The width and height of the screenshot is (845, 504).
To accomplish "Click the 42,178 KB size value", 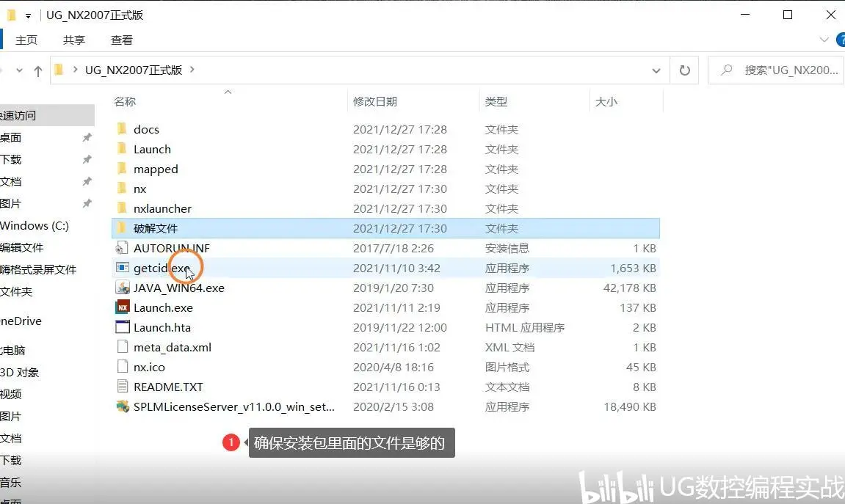I will coord(629,288).
